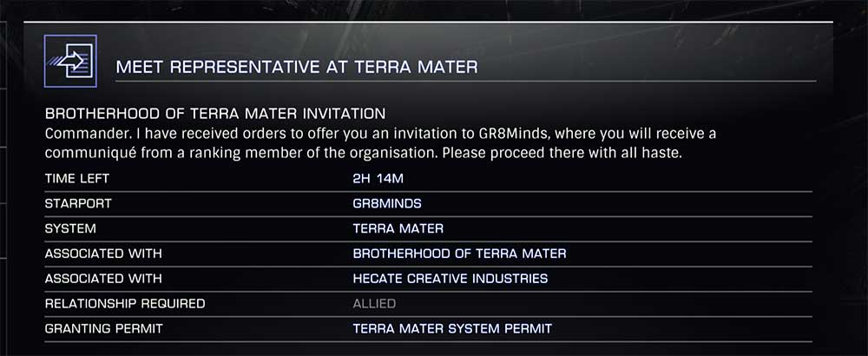Click the top white panel border line
The width and height of the screenshot is (868, 356).
pyautogui.click(x=428, y=23)
